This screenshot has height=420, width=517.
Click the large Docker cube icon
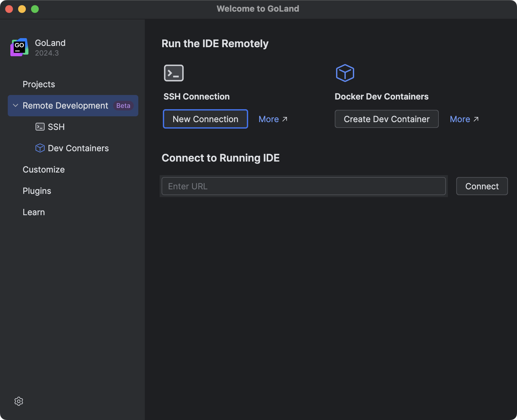[345, 73]
